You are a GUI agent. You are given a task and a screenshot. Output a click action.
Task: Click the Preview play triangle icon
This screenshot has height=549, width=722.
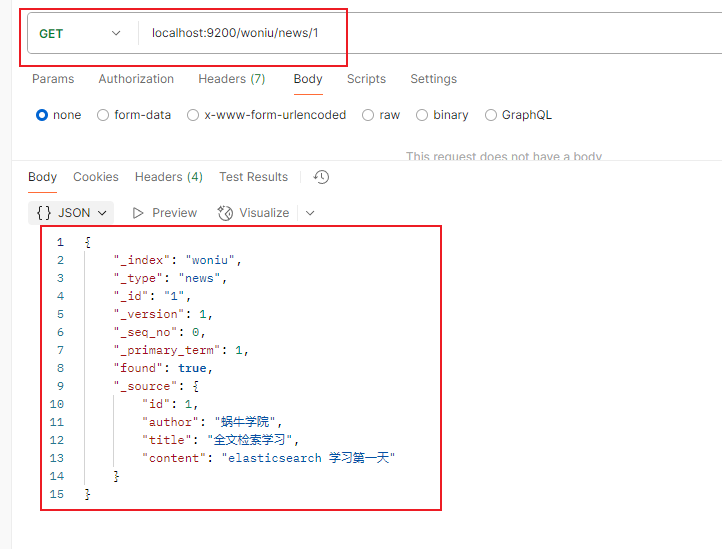[x=138, y=213]
